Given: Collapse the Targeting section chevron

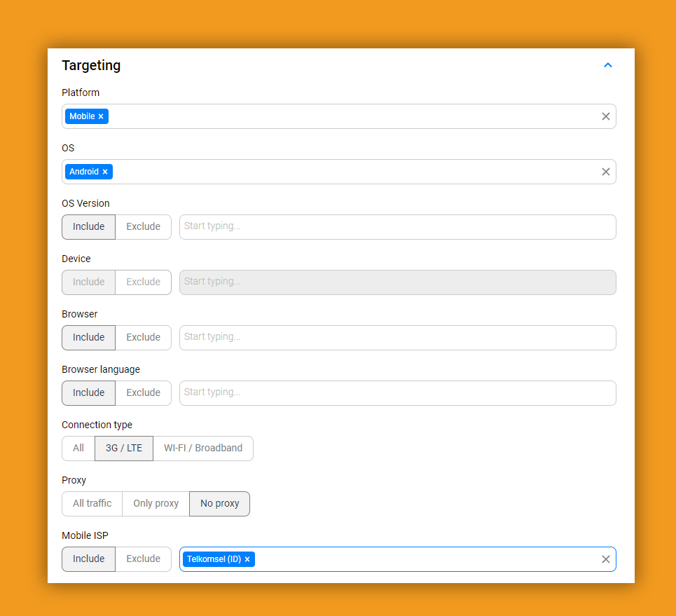Looking at the screenshot, I should [607, 65].
